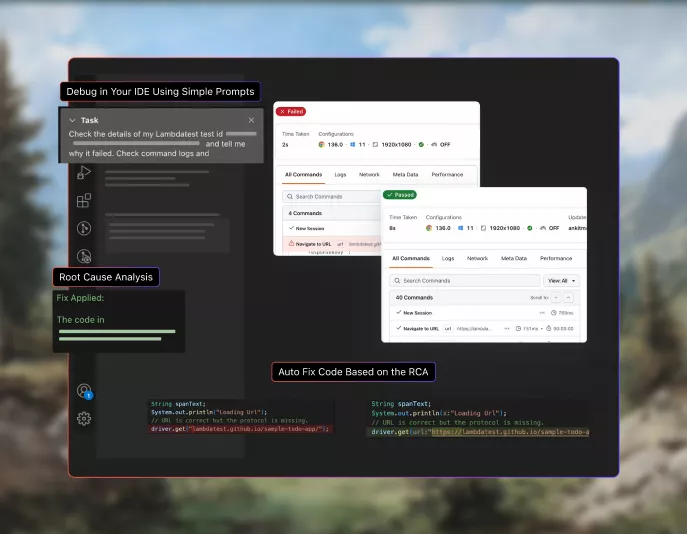687x534 pixels.
Task: Click Windows OS icon in Failed panel
Action: pos(352,145)
